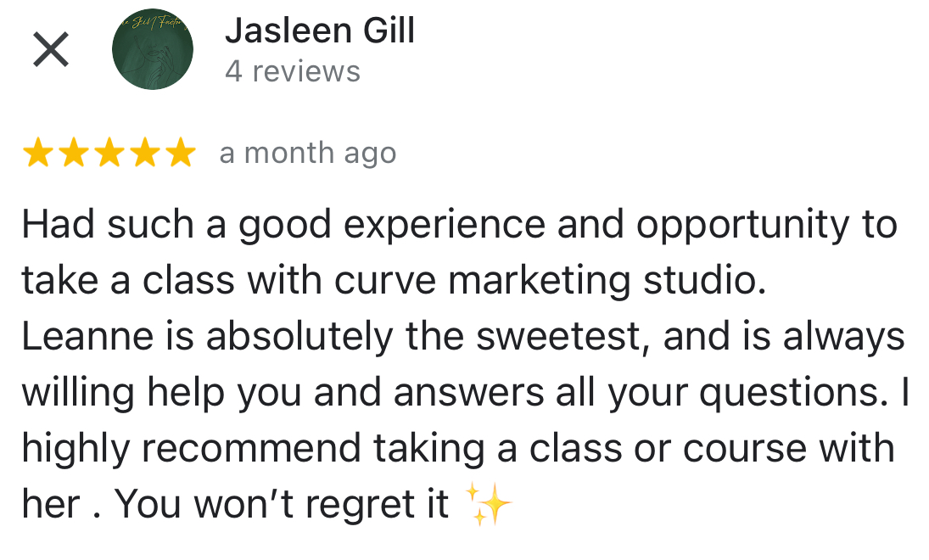The width and height of the screenshot is (929, 560).
Task: Open Jasleen Gill's green profile picture
Action: coord(152,49)
